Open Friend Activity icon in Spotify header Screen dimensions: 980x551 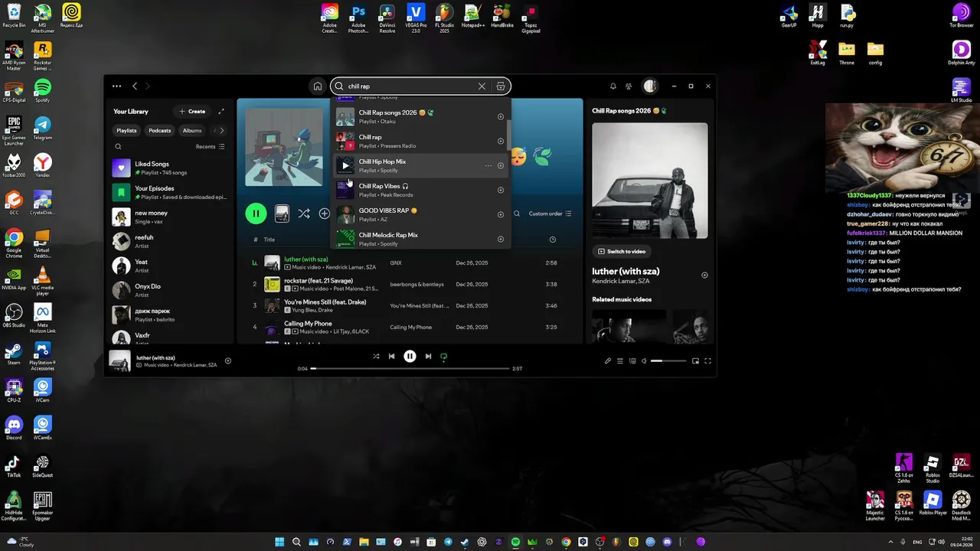629,86
